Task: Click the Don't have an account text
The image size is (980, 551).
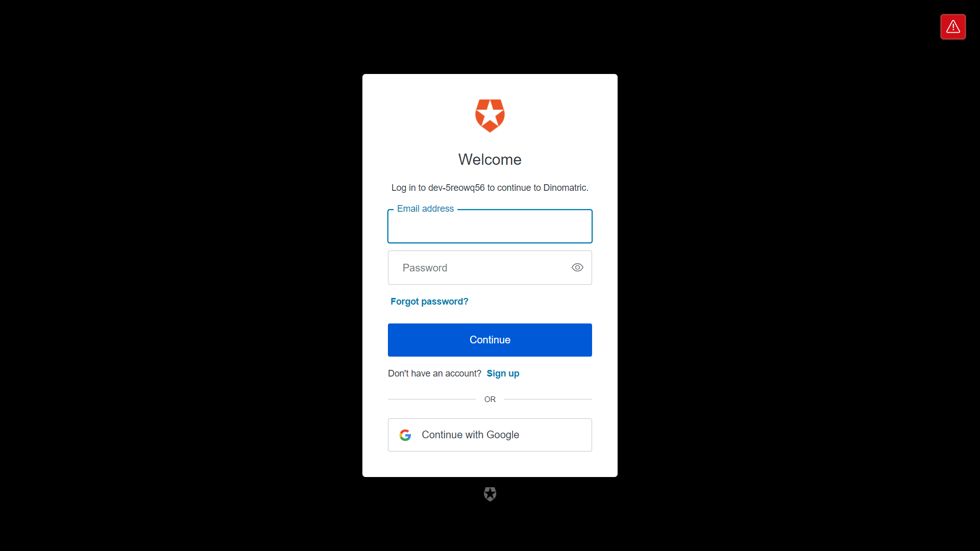Action: 434,373
